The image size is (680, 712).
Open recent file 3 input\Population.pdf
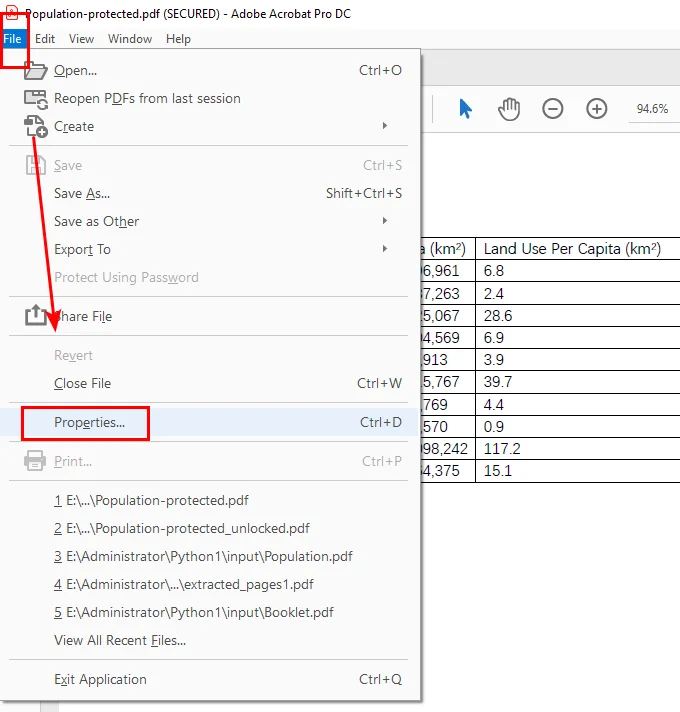pyautogui.click(x=209, y=556)
